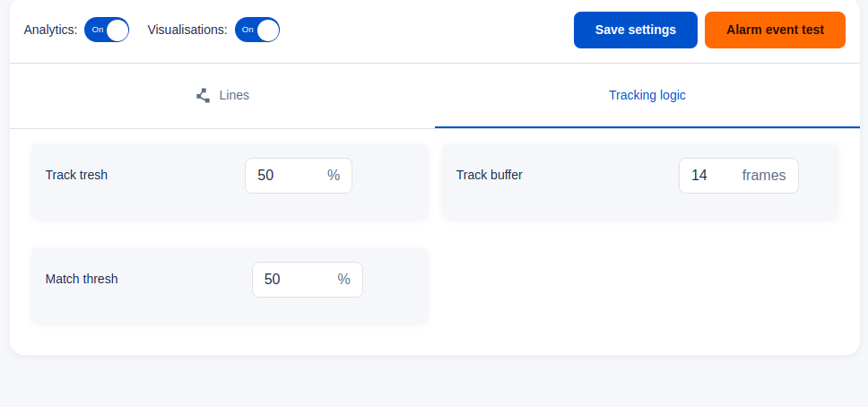The width and height of the screenshot is (868, 407).
Task: Click the % unit in Track tresh
Action: (x=334, y=176)
